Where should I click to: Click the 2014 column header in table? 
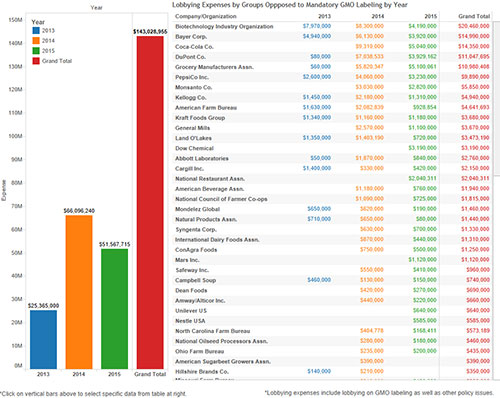tap(378, 16)
